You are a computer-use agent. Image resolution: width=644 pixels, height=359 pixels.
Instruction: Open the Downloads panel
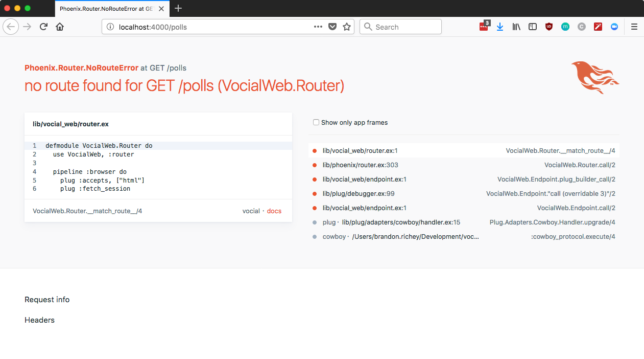[500, 27]
